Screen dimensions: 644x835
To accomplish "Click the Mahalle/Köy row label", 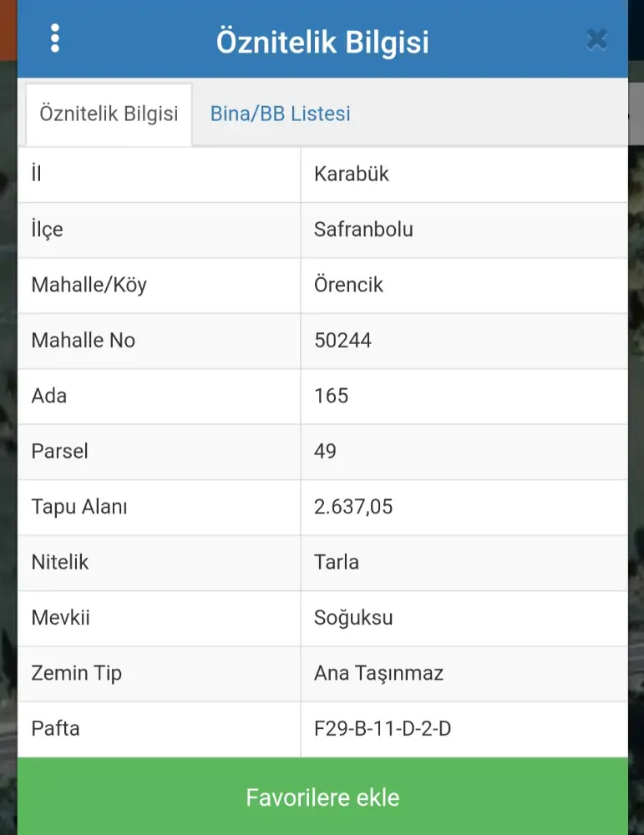I will pyautogui.click(x=89, y=285).
